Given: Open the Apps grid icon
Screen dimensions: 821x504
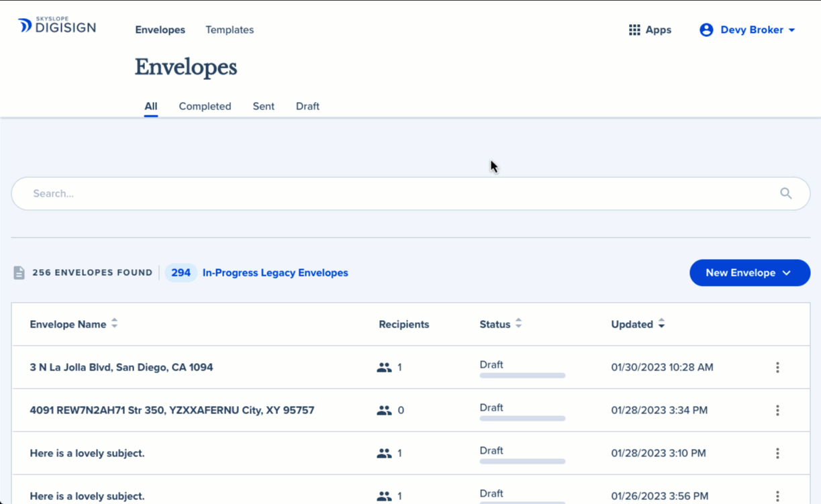Looking at the screenshot, I should (634, 30).
